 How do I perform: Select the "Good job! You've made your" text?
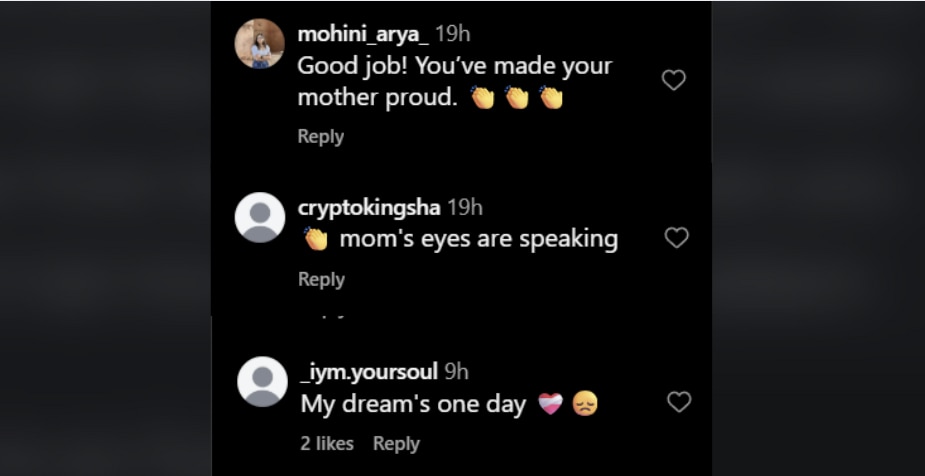(x=455, y=66)
